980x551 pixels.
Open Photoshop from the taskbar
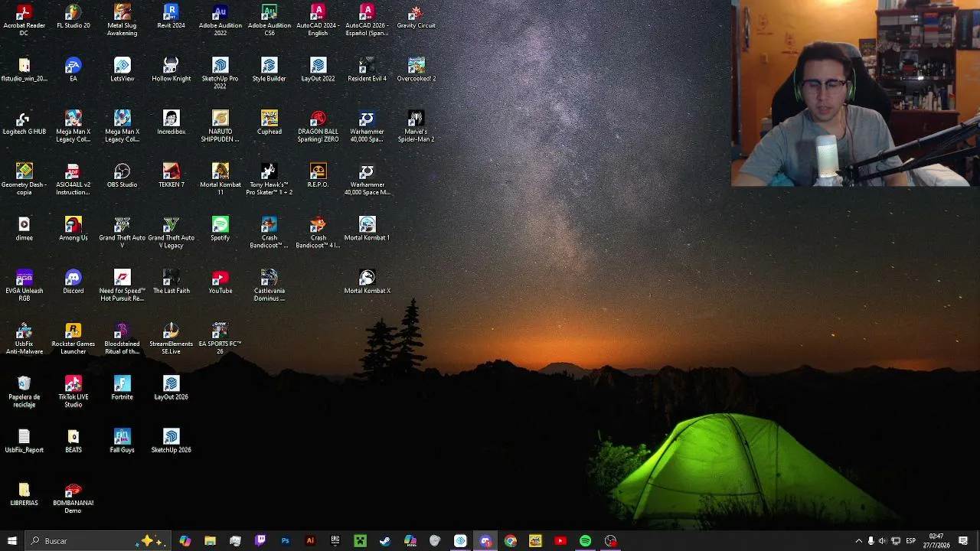pos(285,541)
